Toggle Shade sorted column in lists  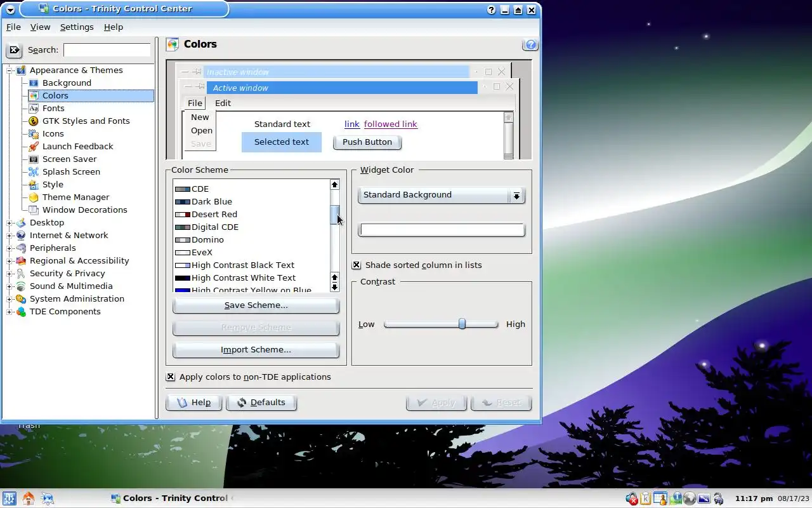pyautogui.click(x=357, y=265)
